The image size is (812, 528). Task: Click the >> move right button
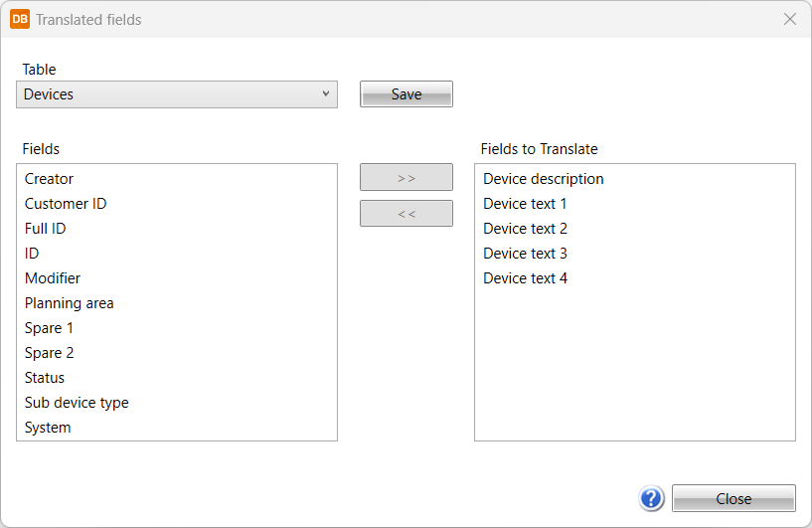406,177
